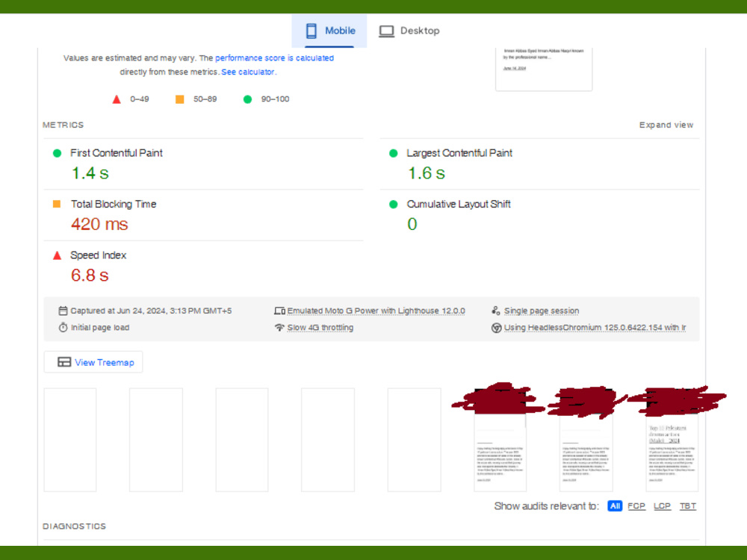Screen dimensions: 747x560
Task: Open the third blank filmstrip frame
Action: (242, 440)
